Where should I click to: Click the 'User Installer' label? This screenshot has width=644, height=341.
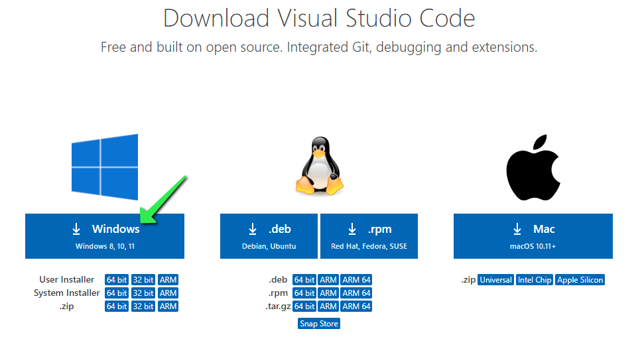66,280
